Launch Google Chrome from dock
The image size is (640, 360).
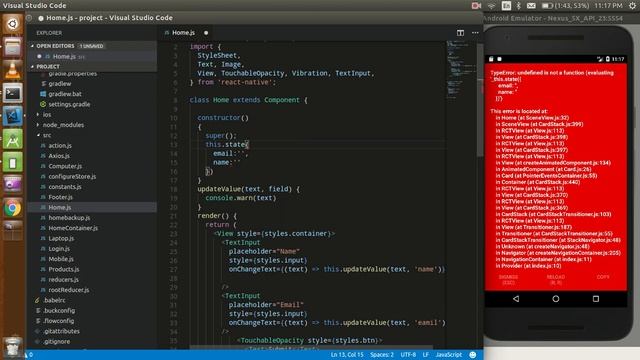click(12, 209)
